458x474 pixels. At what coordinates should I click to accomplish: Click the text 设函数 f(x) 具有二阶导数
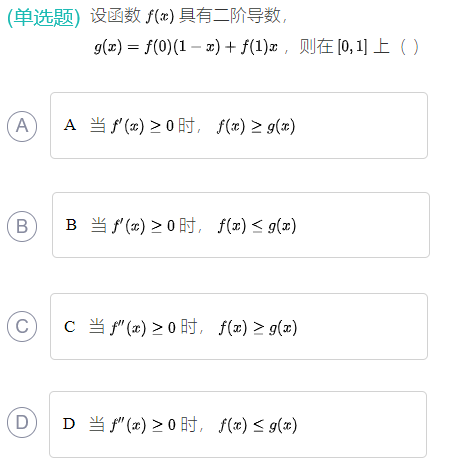(x=188, y=16)
